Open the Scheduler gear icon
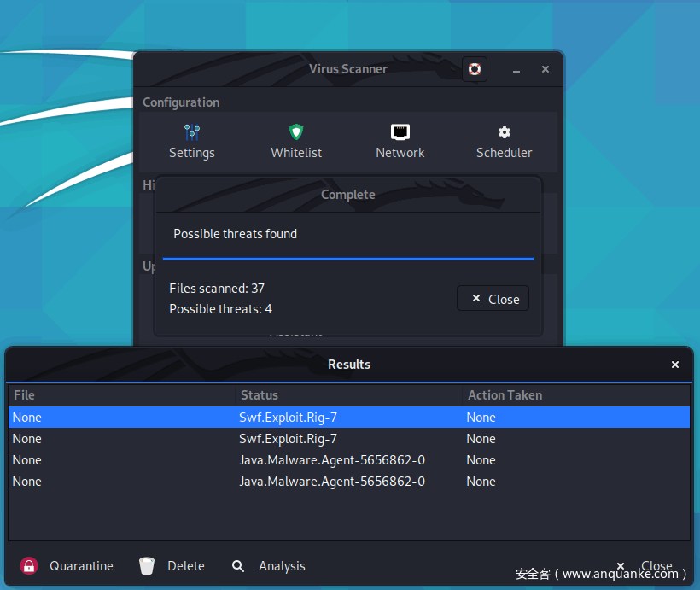The width and height of the screenshot is (700, 590). pos(504,132)
